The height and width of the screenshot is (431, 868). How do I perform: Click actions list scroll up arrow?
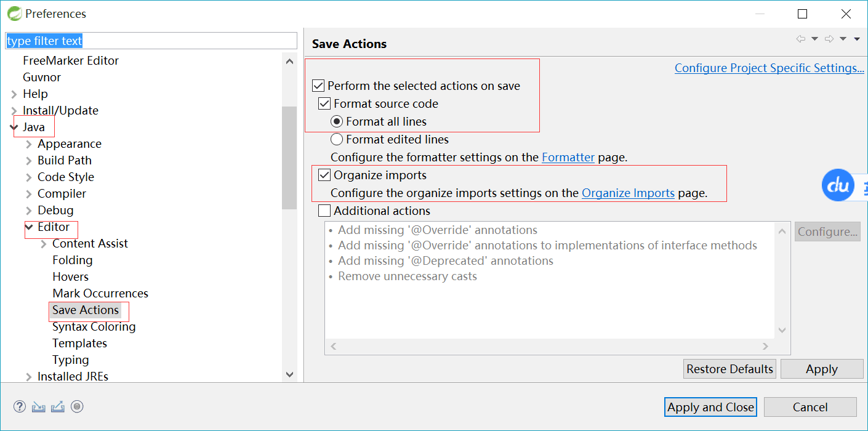[782, 232]
